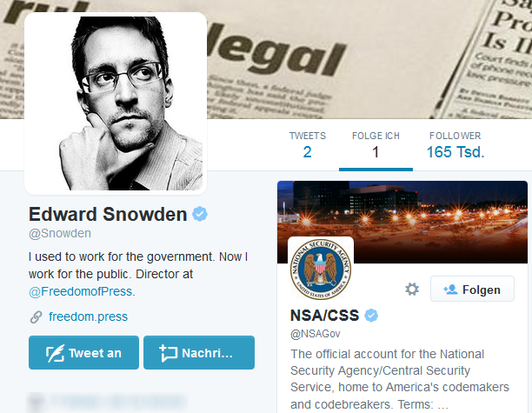The image size is (532, 413).
Task: Click the Nachri… message button
Action: (x=199, y=353)
